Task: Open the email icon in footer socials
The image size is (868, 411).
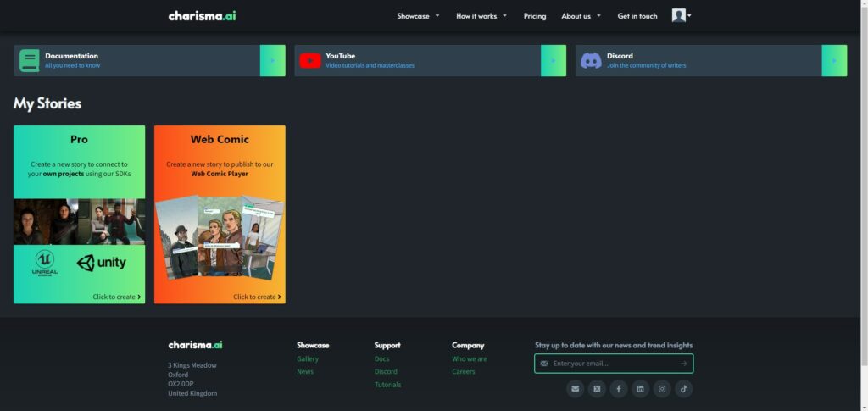Action: coord(576,389)
